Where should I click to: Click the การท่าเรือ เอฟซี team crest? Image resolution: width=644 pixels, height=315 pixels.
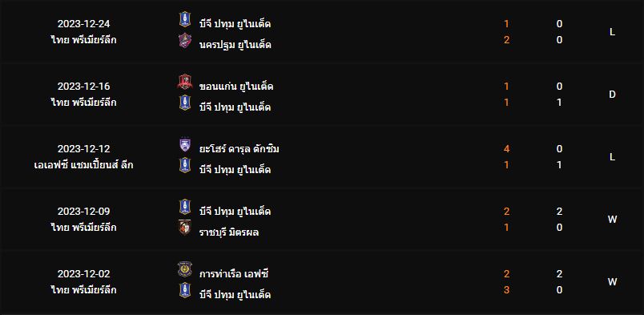point(185,269)
